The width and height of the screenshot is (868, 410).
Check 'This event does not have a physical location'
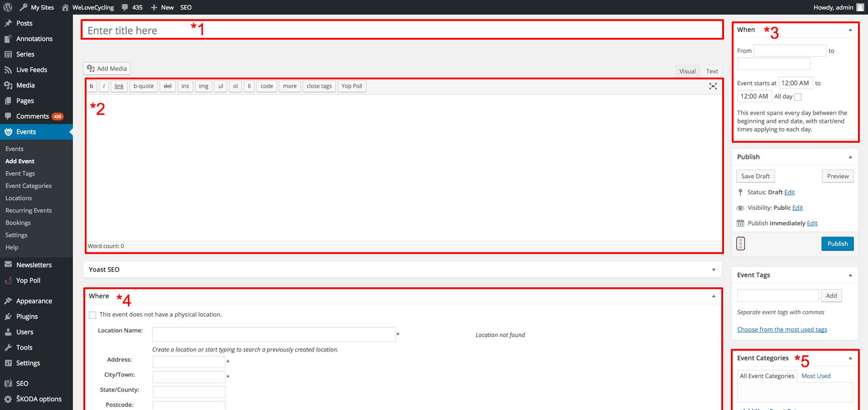coord(92,315)
